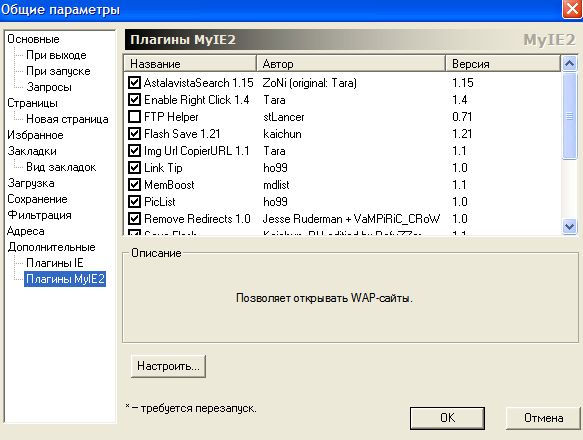
Task: Click version 0.71 cell
Action: click(462, 117)
